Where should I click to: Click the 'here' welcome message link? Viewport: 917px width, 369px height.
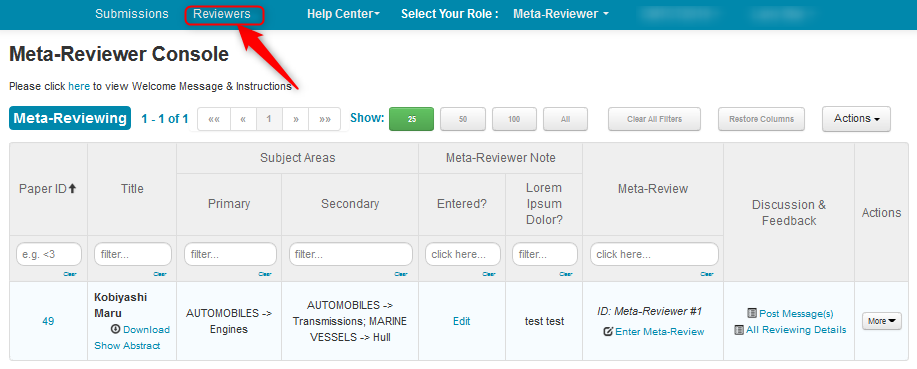click(79, 86)
